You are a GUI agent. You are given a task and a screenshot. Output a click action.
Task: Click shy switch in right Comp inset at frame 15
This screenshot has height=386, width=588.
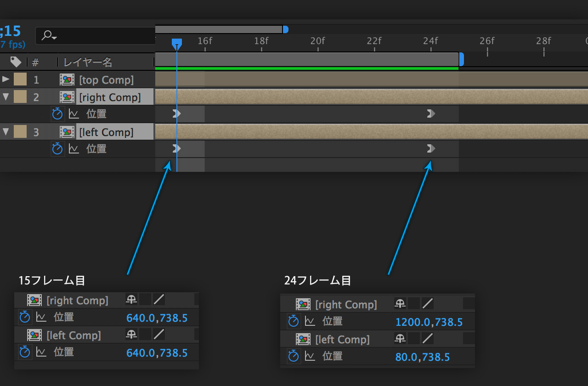pos(132,300)
